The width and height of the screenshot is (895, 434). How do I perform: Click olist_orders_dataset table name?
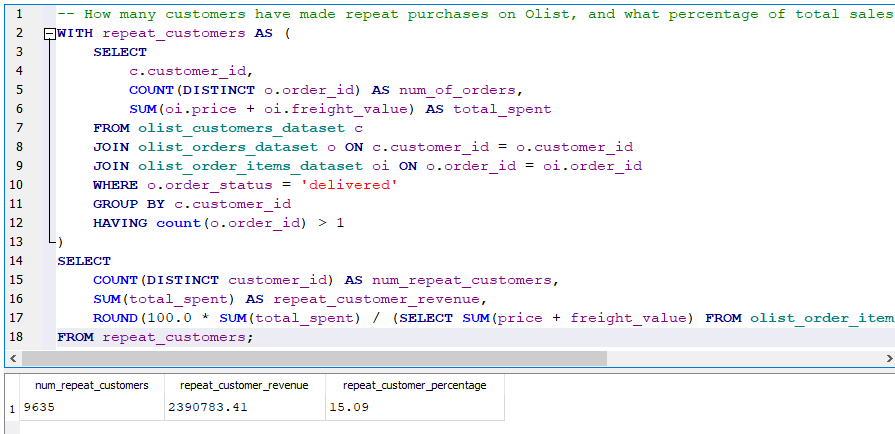[x=228, y=147]
